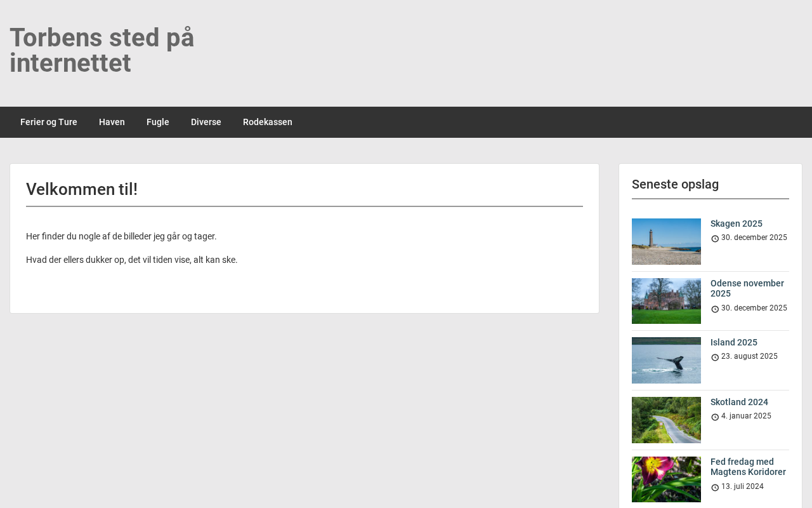The image size is (812, 508).
Task: Open the Odense november 2025 post
Action: (747, 288)
